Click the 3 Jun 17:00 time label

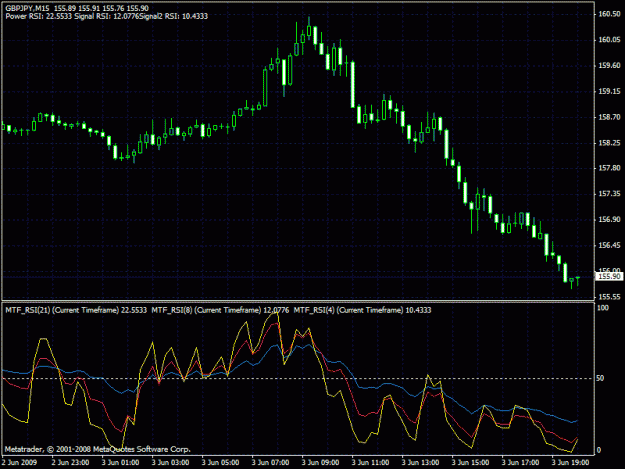tap(520, 463)
